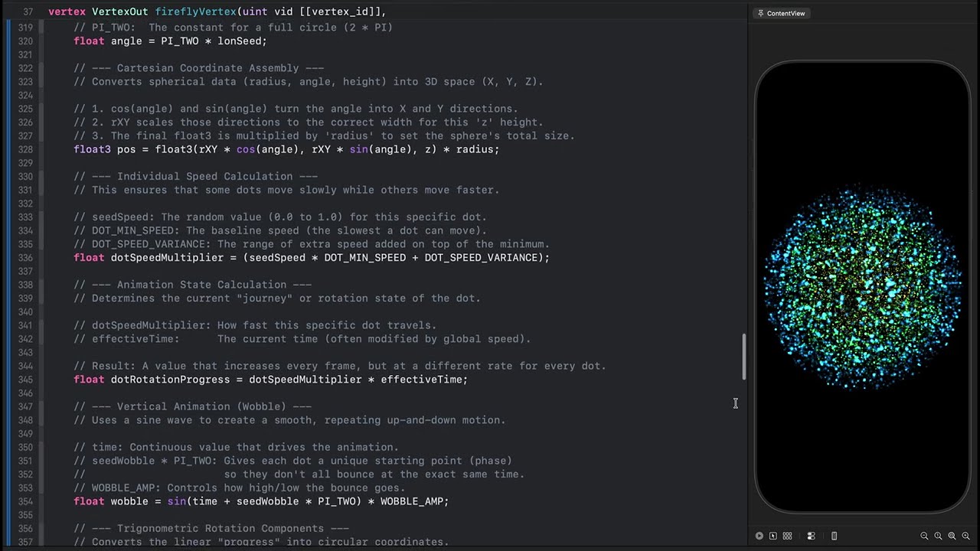Click 'DOT_MIN_SPEED' constant on line 336
The height and width of the screenshot is (551, 980).
point(364,258)
